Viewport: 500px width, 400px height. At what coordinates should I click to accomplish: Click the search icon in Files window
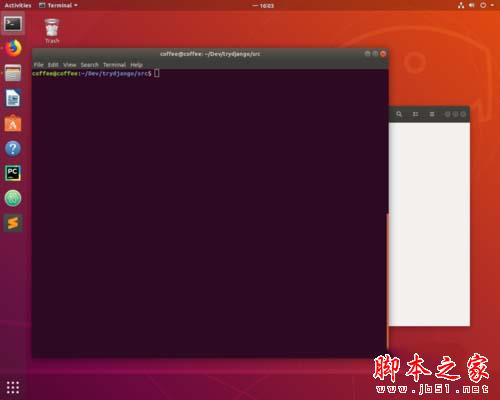click(x=399, y=114)
